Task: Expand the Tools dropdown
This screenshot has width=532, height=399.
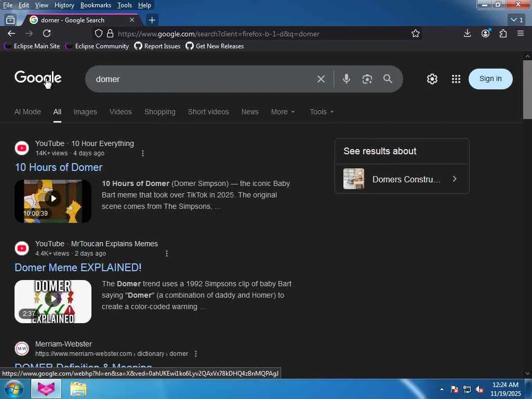Action: (322, 112)
